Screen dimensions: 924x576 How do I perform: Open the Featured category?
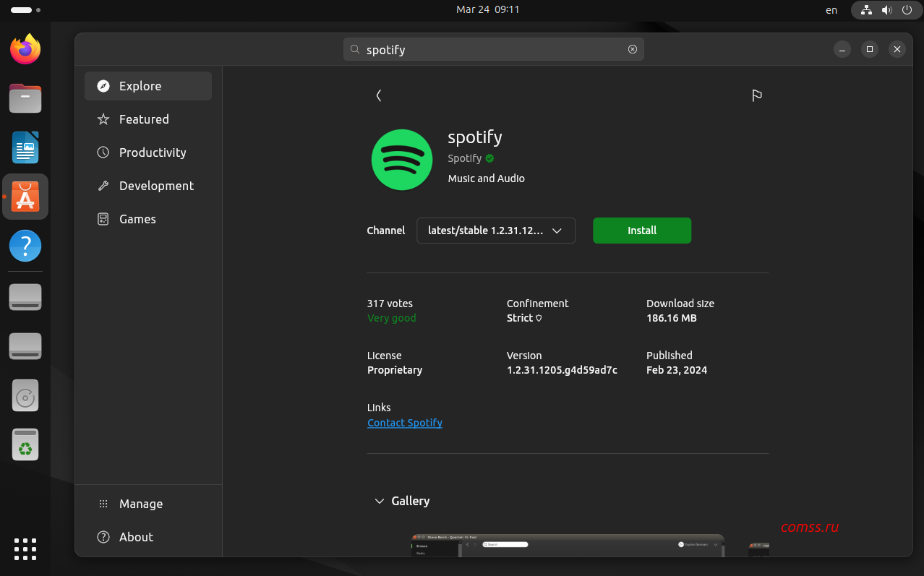click(144, 119)
